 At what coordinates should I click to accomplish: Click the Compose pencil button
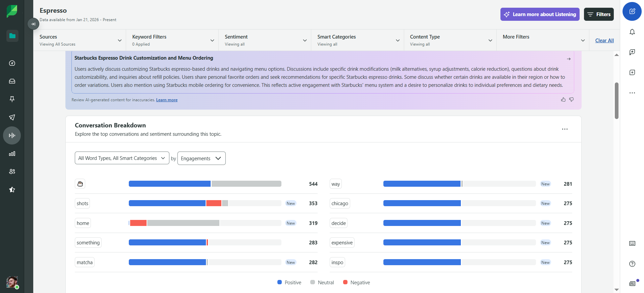point(632,11)
